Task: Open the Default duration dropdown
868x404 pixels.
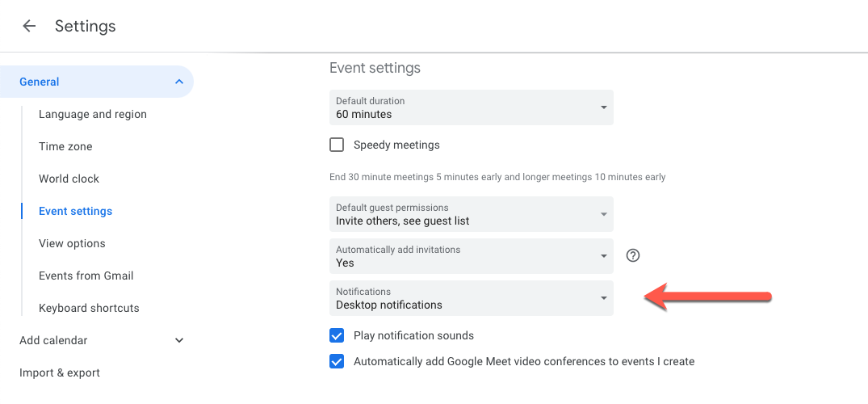Action: [471, 107]
